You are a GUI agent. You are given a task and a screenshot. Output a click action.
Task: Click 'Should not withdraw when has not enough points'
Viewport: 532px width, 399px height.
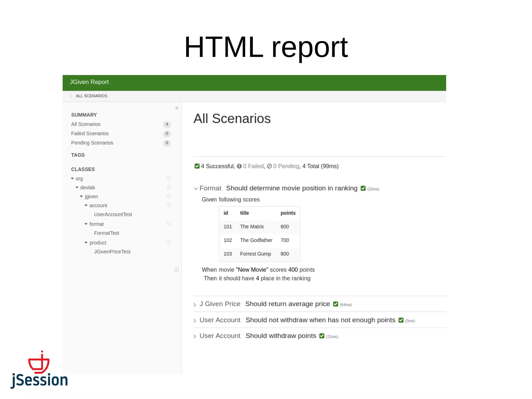[x=320, y=320]
